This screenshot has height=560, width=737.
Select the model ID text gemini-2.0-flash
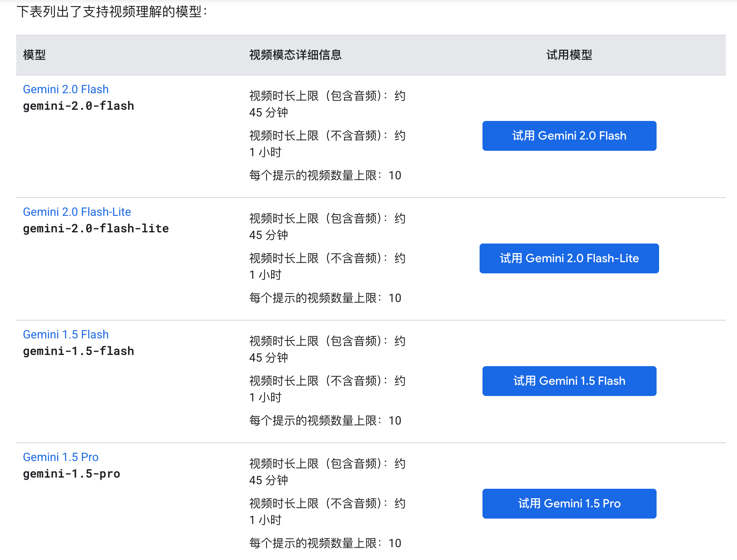tap(78, 106)
